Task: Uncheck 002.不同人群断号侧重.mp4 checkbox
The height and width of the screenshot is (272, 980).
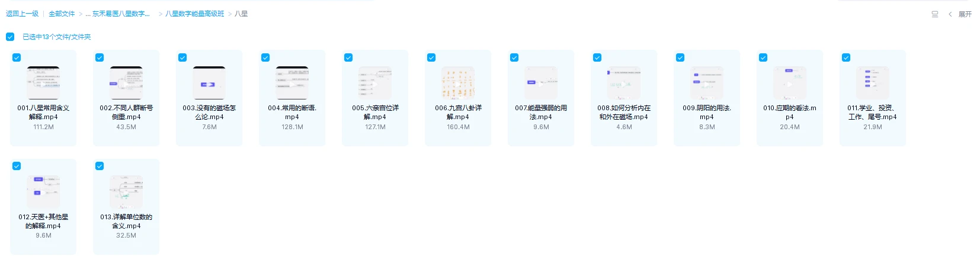Action: pos(100,57)
